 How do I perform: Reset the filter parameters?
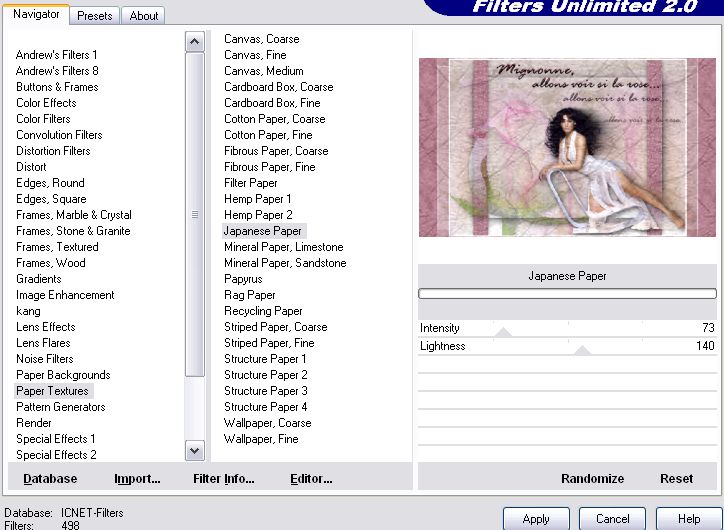click(676, 479)
